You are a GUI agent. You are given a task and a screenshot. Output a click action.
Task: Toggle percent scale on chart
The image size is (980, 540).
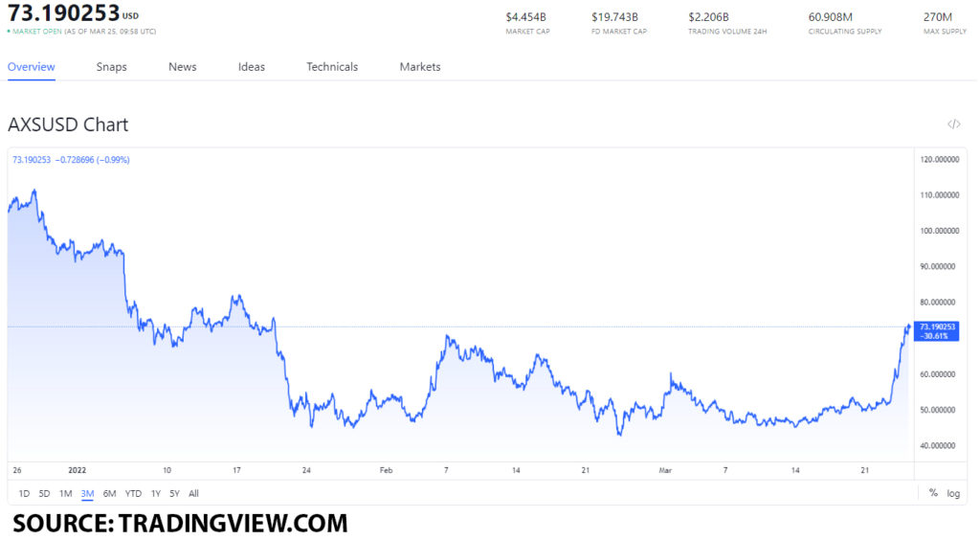[933, 493]
